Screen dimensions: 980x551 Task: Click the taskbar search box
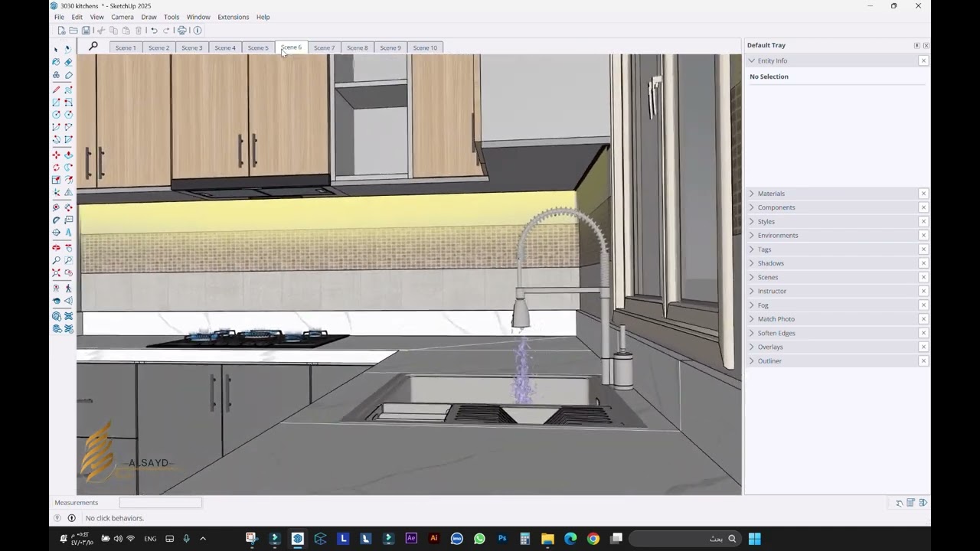pyautogui.click(x=684, y=539)
